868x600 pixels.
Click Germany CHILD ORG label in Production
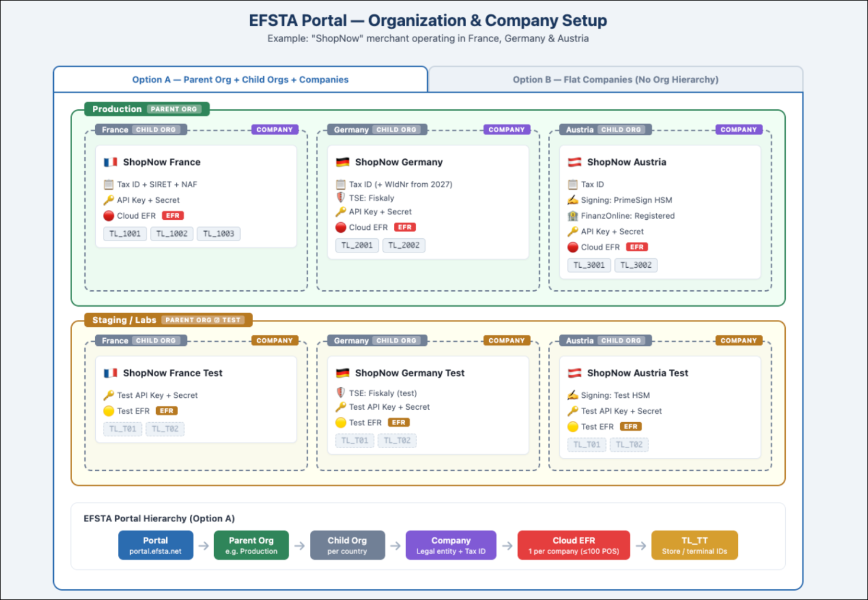pos(377,129)
